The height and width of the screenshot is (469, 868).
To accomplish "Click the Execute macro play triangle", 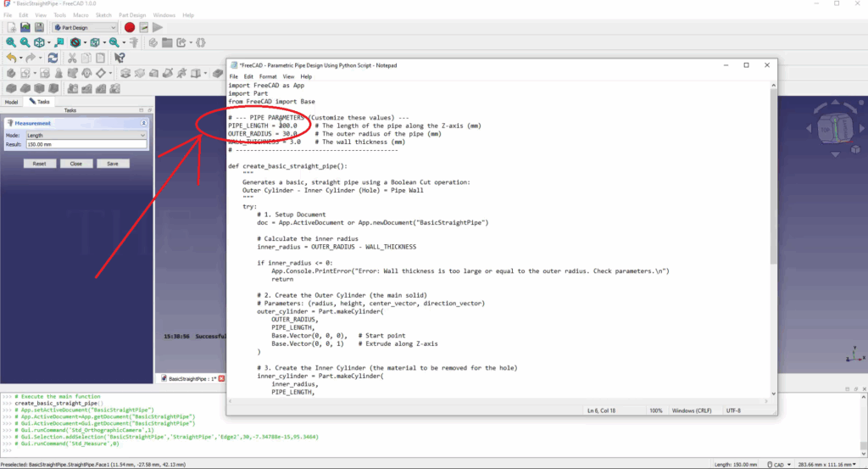I will coord(158,28).
